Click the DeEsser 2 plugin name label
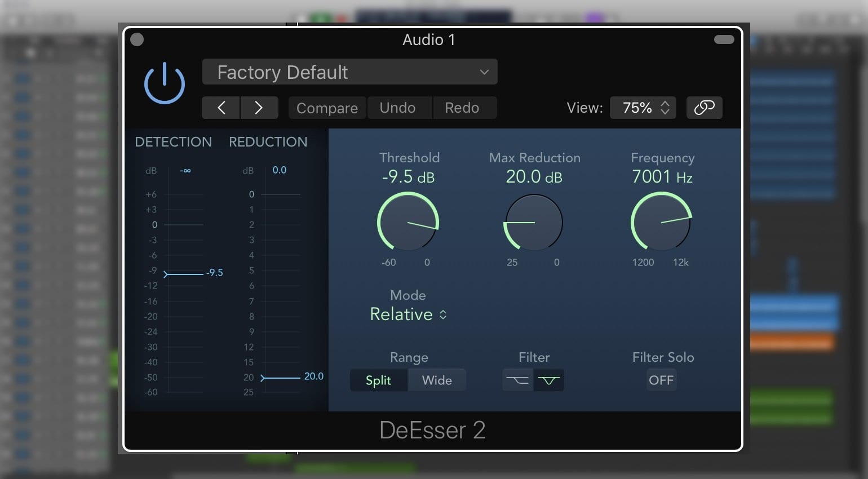Viewport: 868px width, 479px height. point(432,430)
